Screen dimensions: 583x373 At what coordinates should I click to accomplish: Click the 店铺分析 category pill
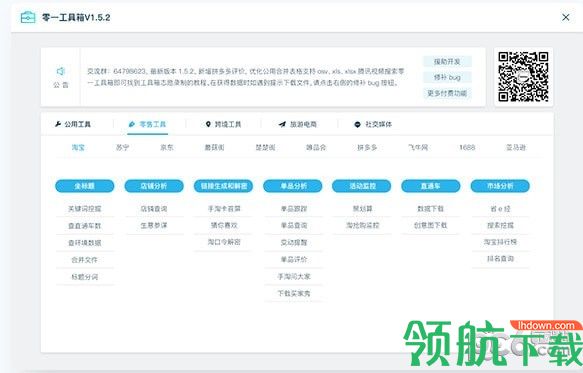pos(154,186)
